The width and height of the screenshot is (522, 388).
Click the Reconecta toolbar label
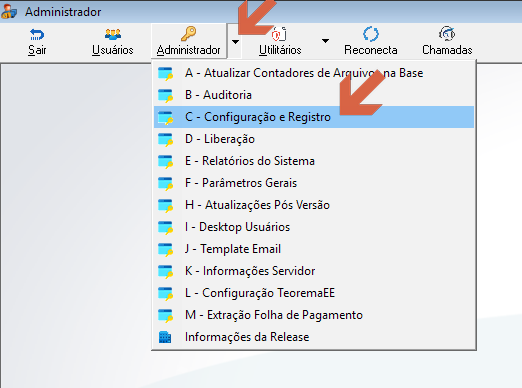(371, 50)
